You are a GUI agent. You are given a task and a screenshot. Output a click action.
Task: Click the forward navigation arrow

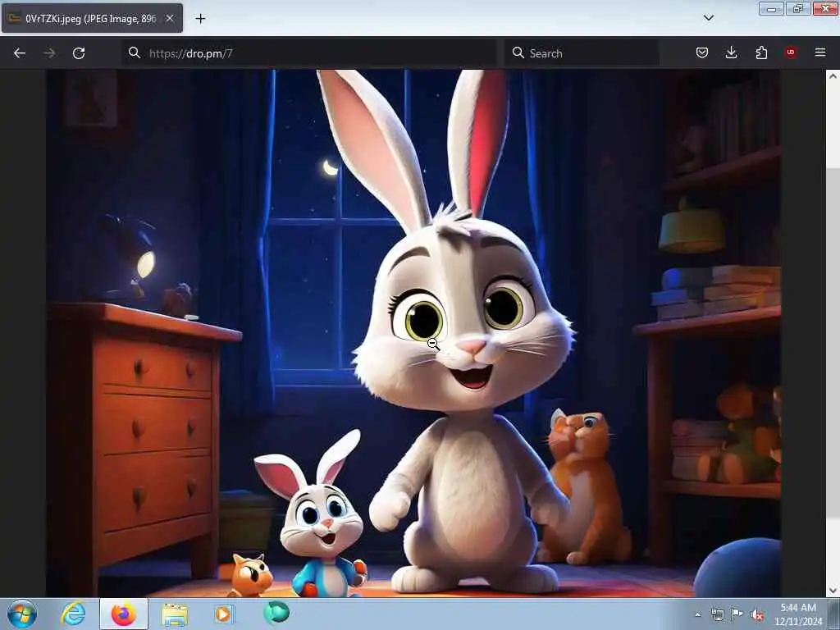point(49,53)
